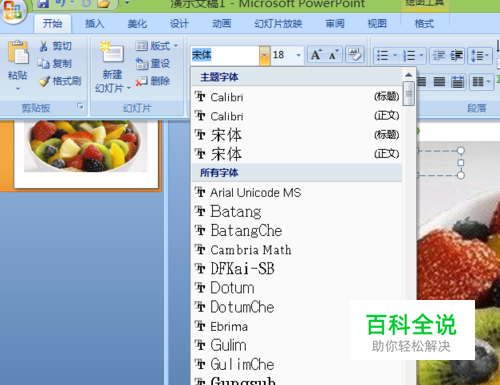Open the Office button menu
Image resolution: width=500 pixels, height=385 pixels.
pyautogui.click(x=13, y=10)
